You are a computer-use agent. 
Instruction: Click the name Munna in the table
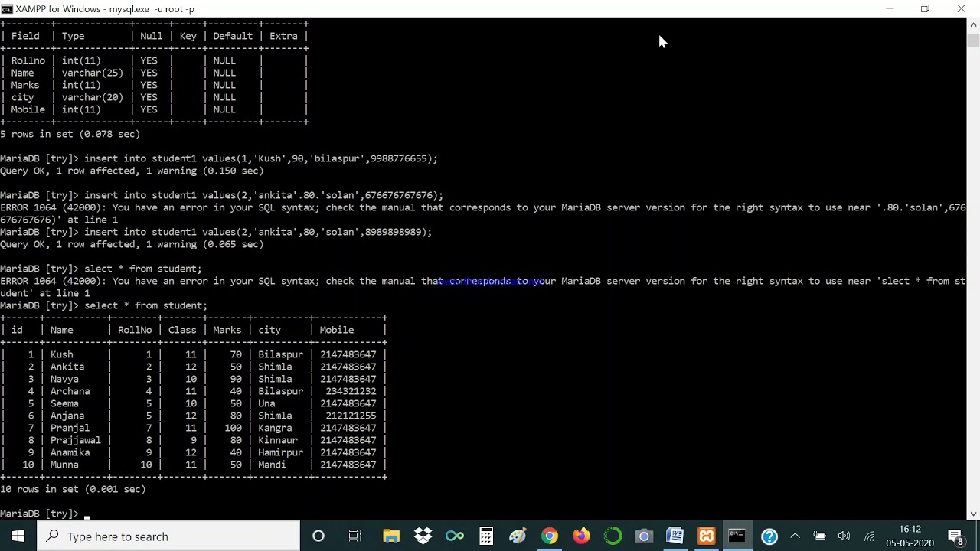(64, 465)
